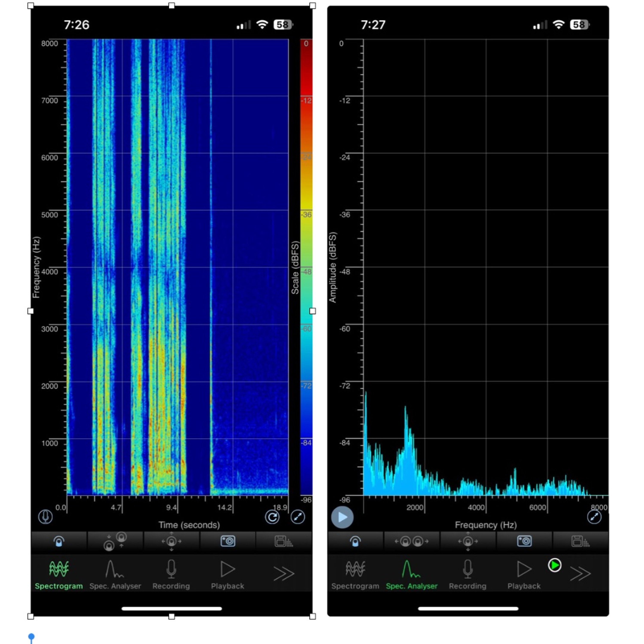Click top center selection handle of left image
The image size is (644, 644).
[171, 6]
